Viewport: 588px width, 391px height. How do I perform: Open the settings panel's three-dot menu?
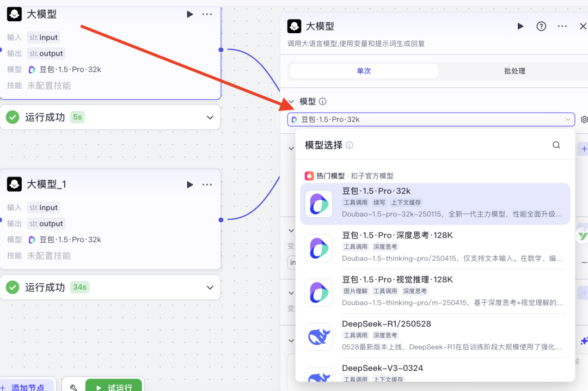pyautogui.click(x=562, y=26)
